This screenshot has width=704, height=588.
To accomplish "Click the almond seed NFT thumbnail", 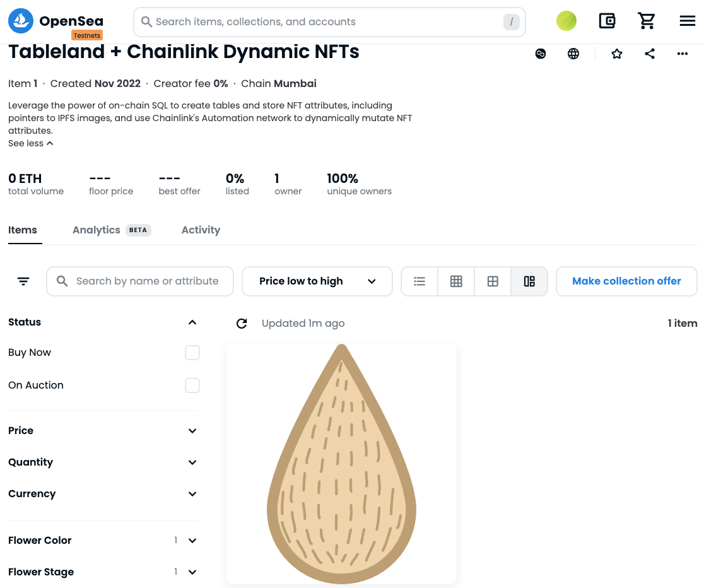I will pos(341,464).
